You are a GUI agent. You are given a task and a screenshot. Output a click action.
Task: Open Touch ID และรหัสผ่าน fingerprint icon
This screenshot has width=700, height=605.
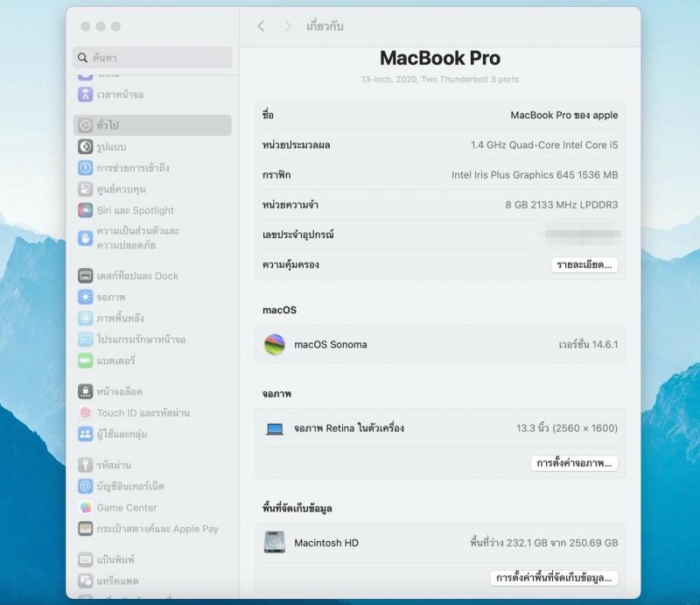point(85,413)
